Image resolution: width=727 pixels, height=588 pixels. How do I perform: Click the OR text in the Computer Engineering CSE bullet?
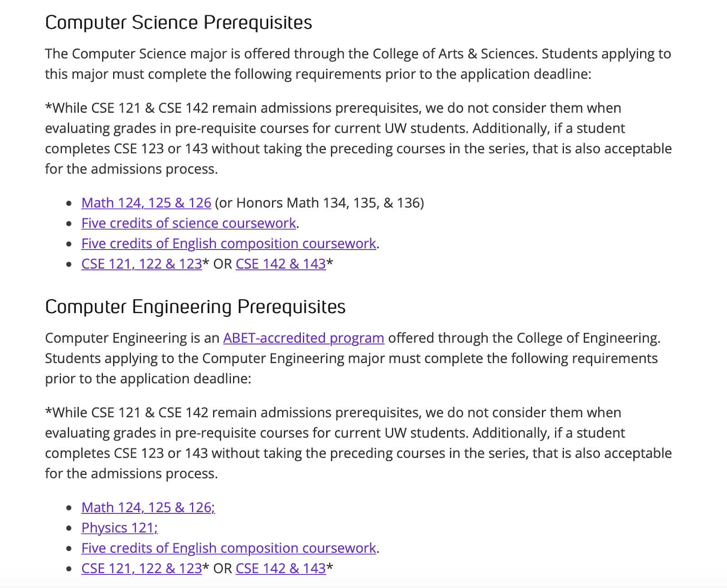pyautogui.click(x=223, y=568)
